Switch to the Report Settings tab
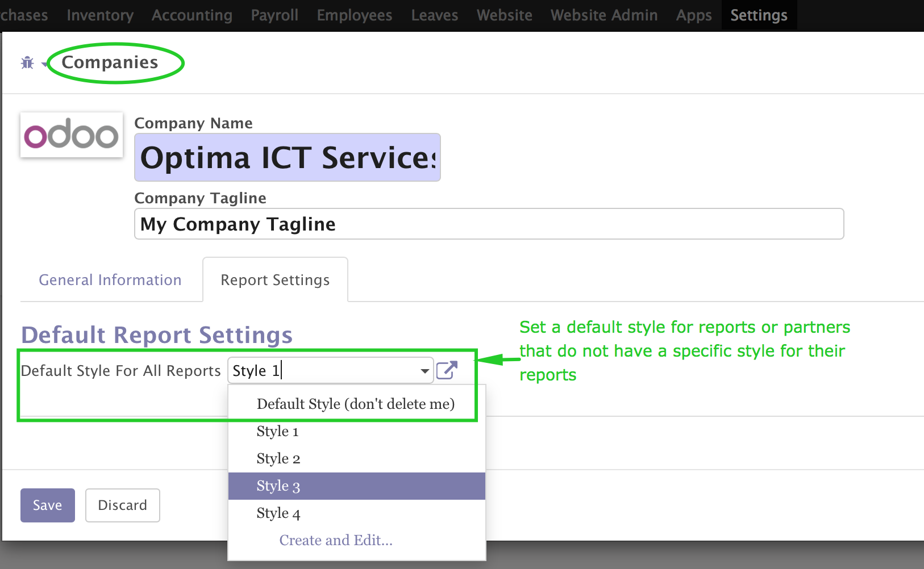This screenshot has height=569, width=924. pos(275,280)
